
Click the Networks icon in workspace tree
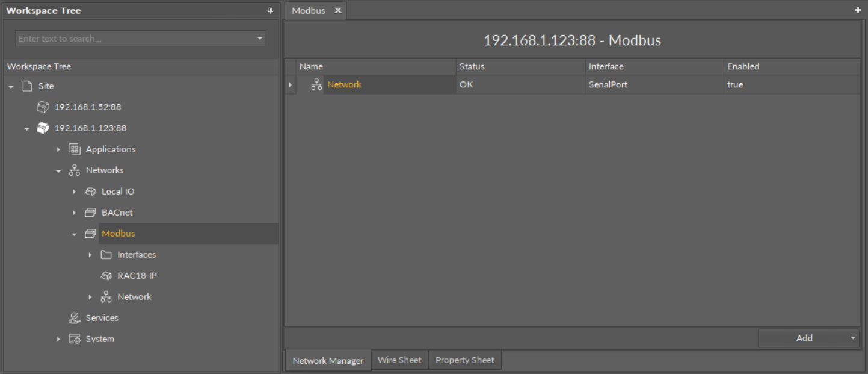tap(75, 170)
